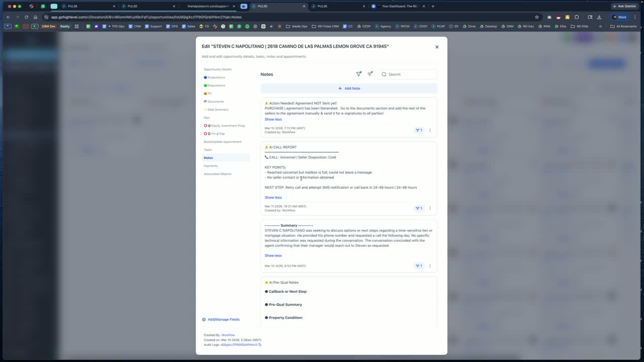The image size is (644, 362).
Task: Open the notes filter funnel icon
Action: coord(359,74)
